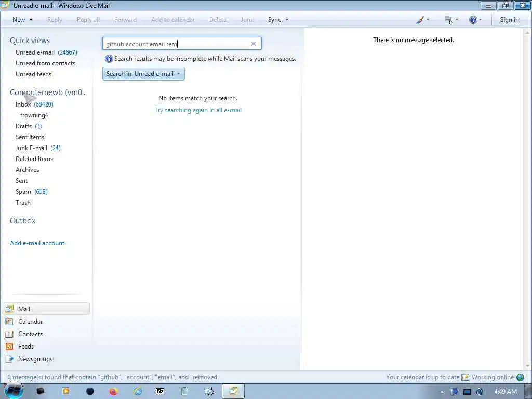The width and height of the screenshot is (532, 399).
Task: Click the 4:49 AM clock
Action: [506, 392]
